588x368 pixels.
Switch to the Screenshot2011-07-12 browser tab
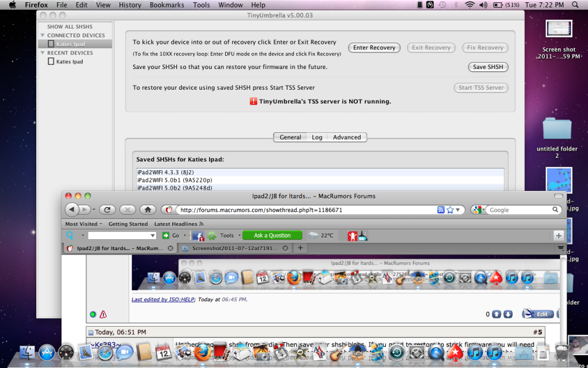[x=235, y=248]
